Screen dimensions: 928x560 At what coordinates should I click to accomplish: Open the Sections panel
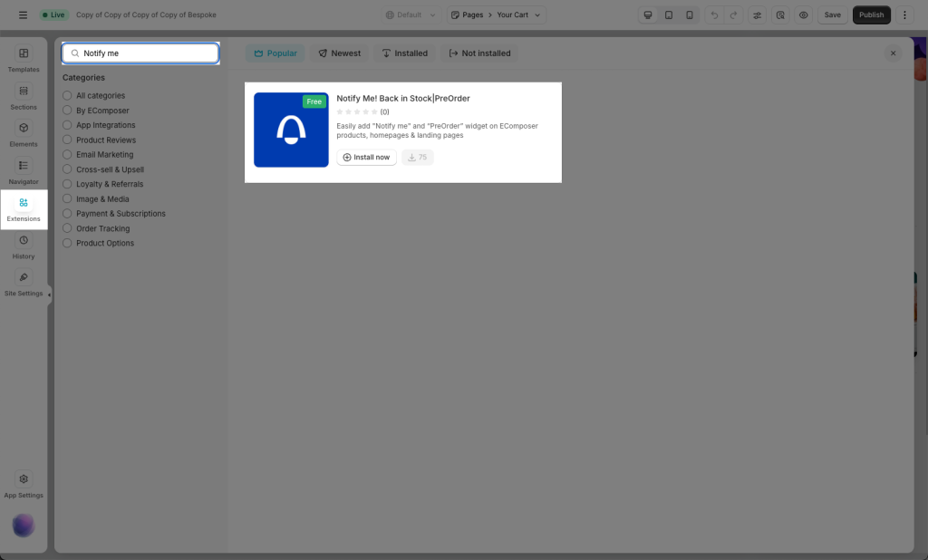coord(24,96)
